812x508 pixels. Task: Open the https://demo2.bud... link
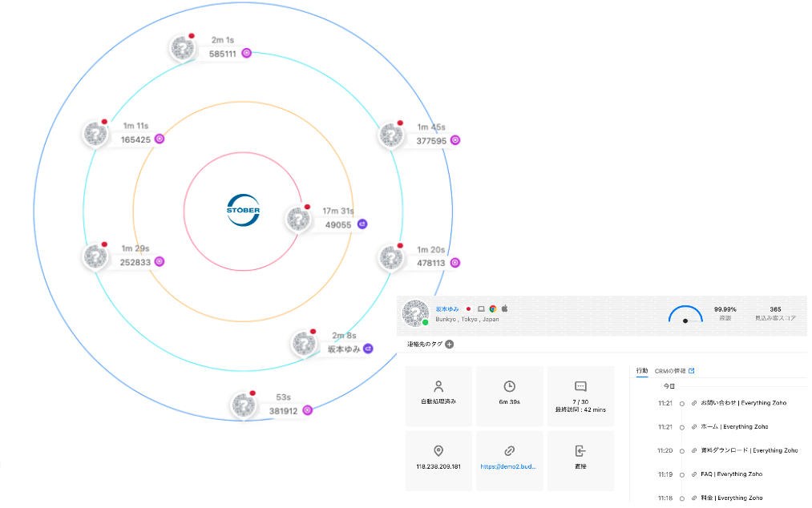tap(509, 466)
